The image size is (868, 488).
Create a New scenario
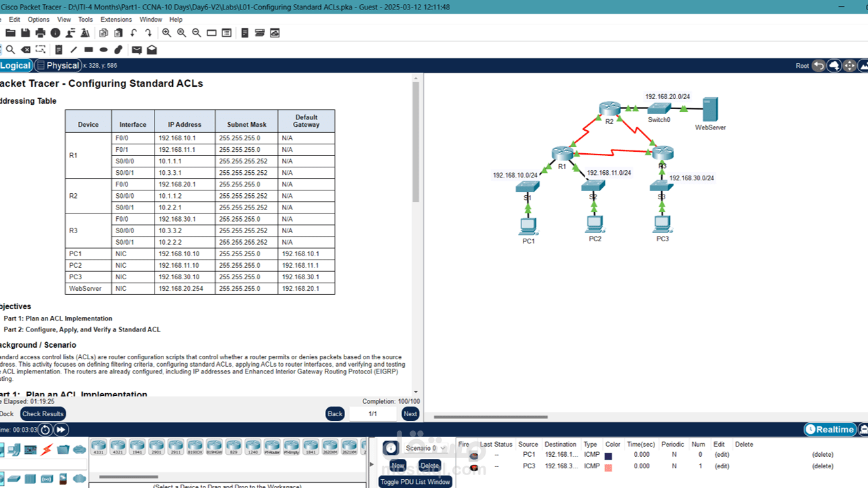click(x=398, y=466)
